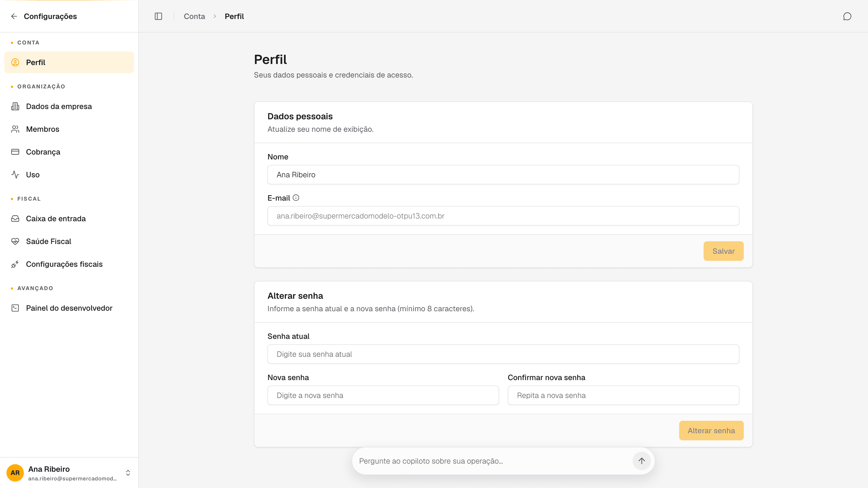Click the Salvar button
868x488 pixels.
[723, 251]
